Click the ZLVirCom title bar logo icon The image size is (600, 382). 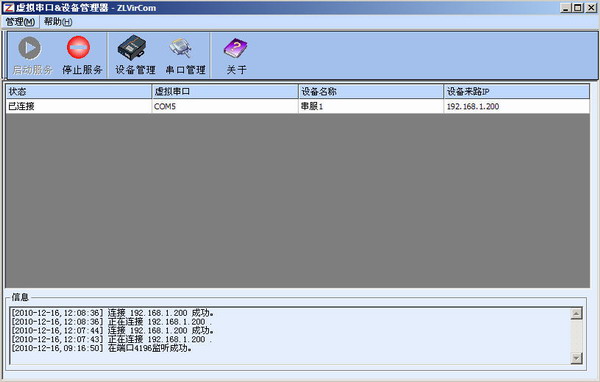[8, 8]
